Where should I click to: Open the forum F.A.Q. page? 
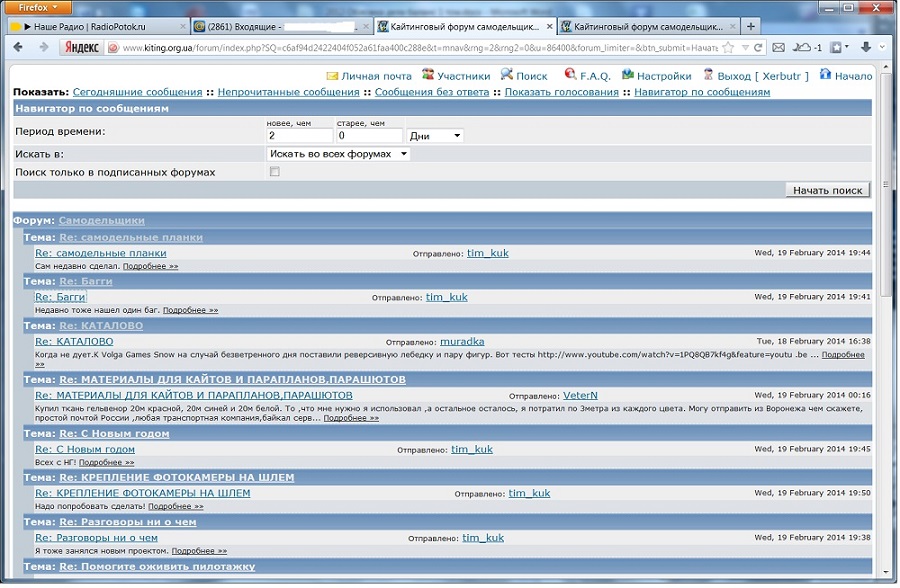coord(588,76)
